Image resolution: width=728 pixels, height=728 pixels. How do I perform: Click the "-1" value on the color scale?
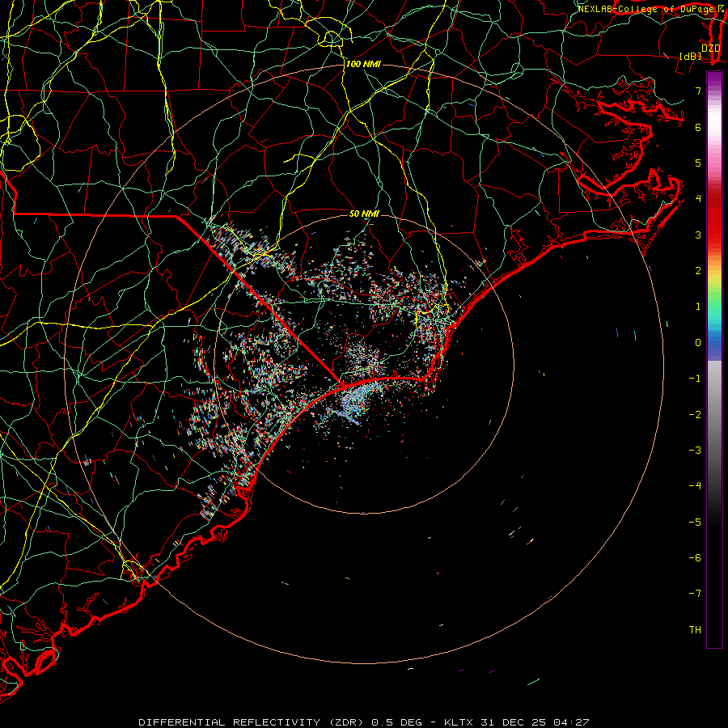pyautogui.click(x=695, y=379)
